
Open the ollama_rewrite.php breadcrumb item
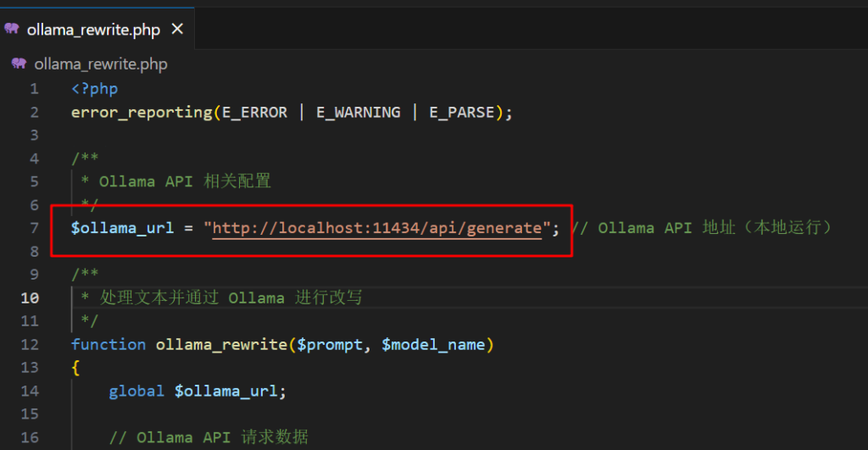click(100, 64)
